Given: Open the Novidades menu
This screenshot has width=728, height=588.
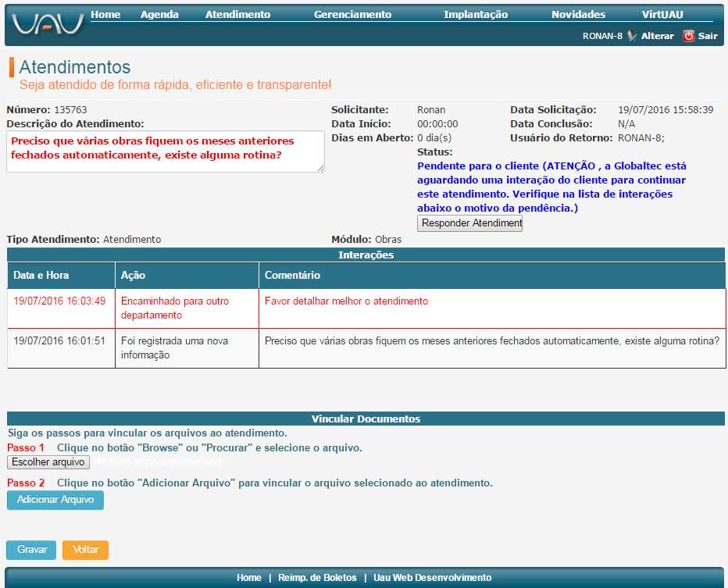Looking at the screenshot, I should (578, 14).
